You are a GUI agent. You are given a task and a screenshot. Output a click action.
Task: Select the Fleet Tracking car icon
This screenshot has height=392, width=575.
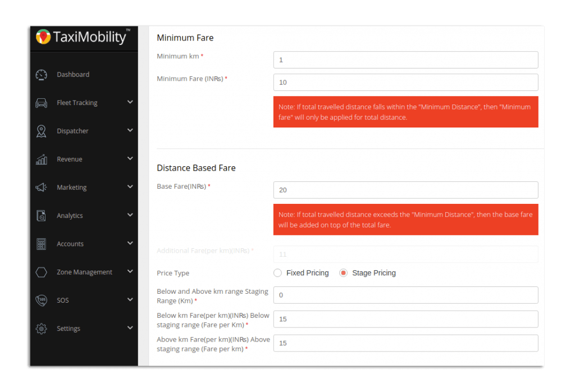coord(41,102)
